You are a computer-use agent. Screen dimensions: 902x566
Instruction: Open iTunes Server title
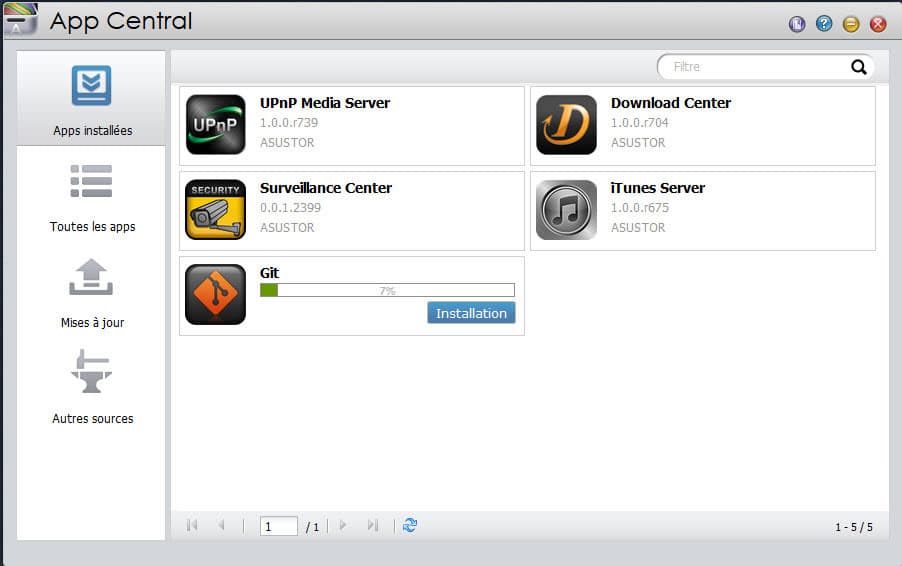click(x=658, y=188)
